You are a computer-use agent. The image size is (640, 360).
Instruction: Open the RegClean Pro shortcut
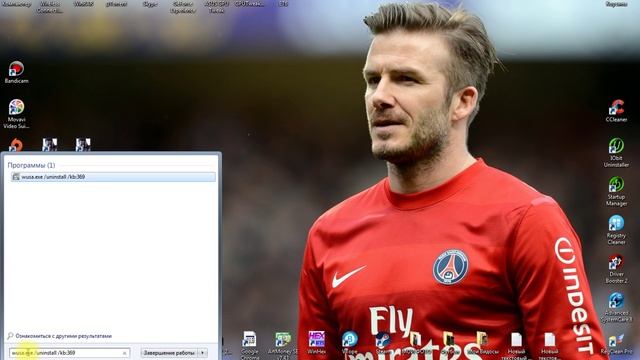click(x=616, y=344)
